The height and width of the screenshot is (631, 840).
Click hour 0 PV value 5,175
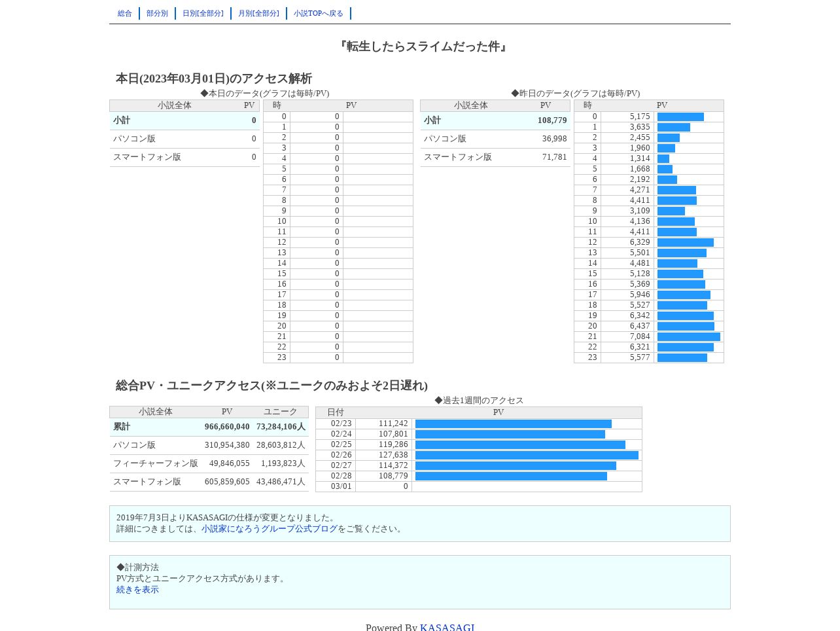(640, 117)
